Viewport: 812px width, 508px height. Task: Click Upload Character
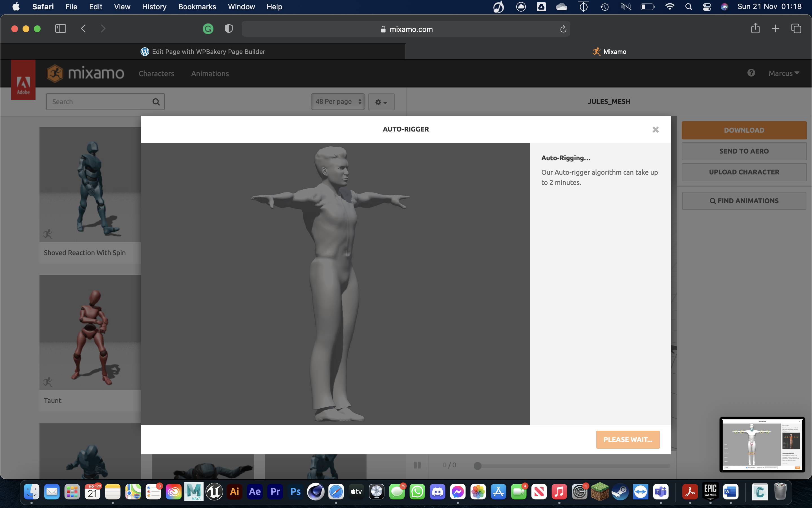point(744,172)
